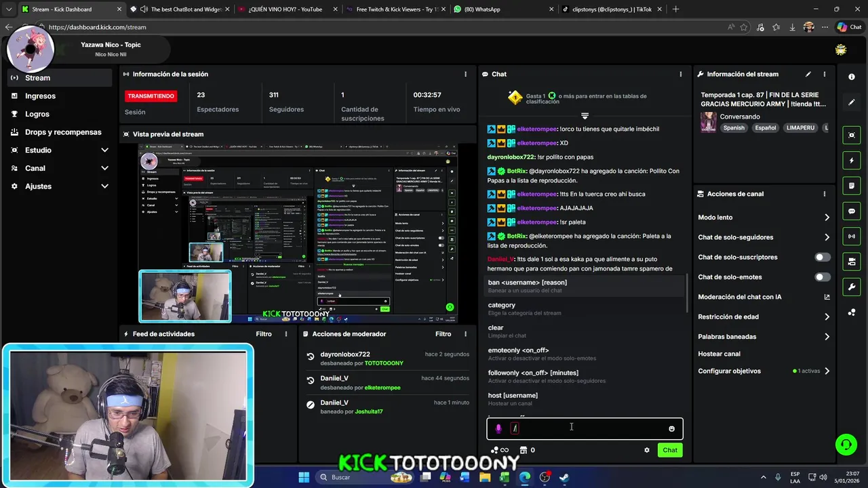The width and height of the screenshot is (868, 488).
Task: Toggle the wrench icon in right toolbar
Action: (x=852, y=287)
